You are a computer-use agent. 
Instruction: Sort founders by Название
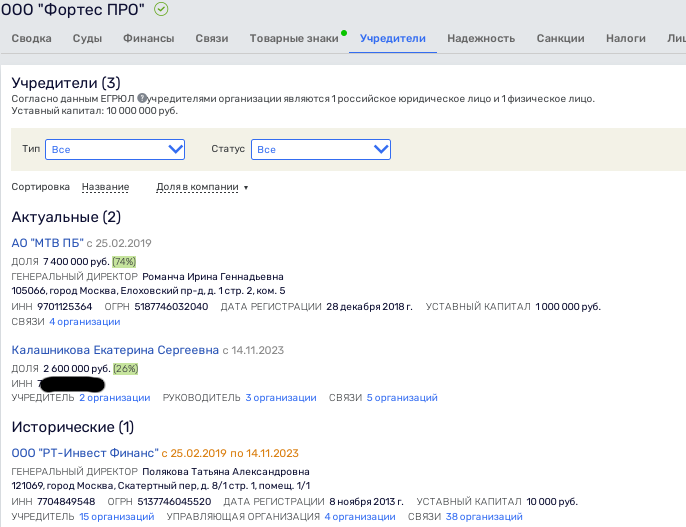105,187
